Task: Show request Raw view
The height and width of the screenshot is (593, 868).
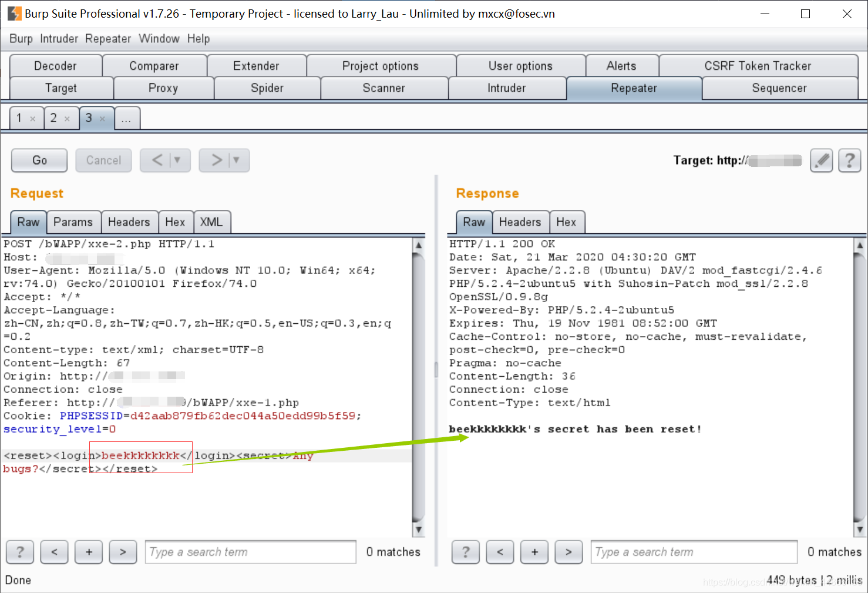Action: pos(28,222)
